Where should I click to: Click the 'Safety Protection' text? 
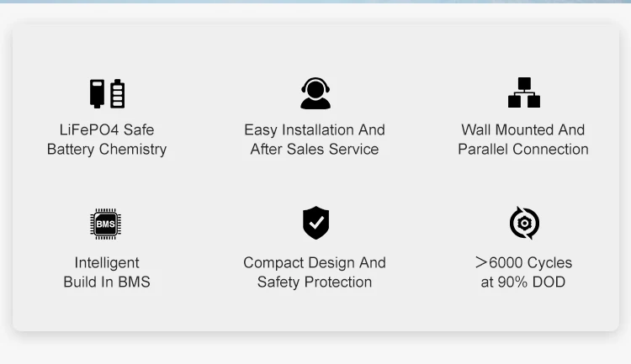pos(315,282)
